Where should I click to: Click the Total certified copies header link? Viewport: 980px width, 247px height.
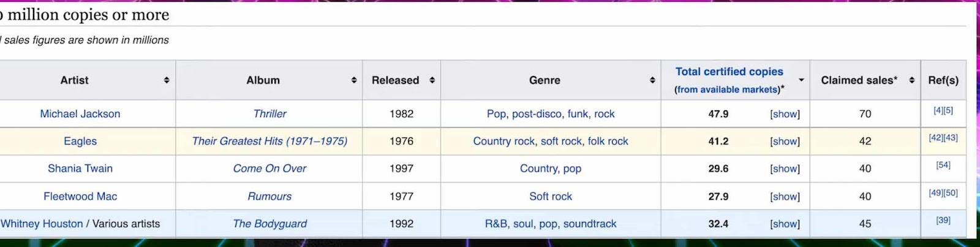coord(729,72)
